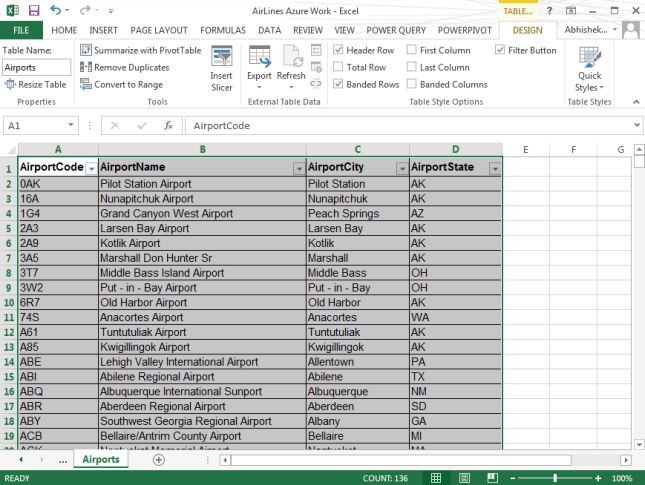Click zoom out minus button

513,478
